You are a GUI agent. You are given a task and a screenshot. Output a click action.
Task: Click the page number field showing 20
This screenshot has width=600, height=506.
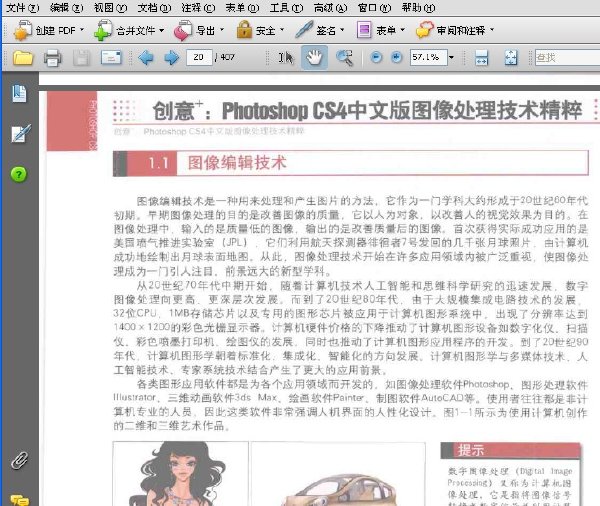tap(199, 57)
